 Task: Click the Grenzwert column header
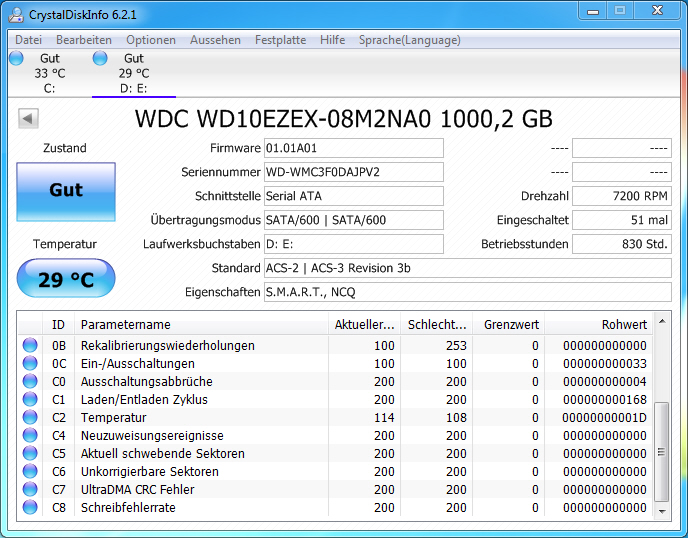[x=509, y=325]
